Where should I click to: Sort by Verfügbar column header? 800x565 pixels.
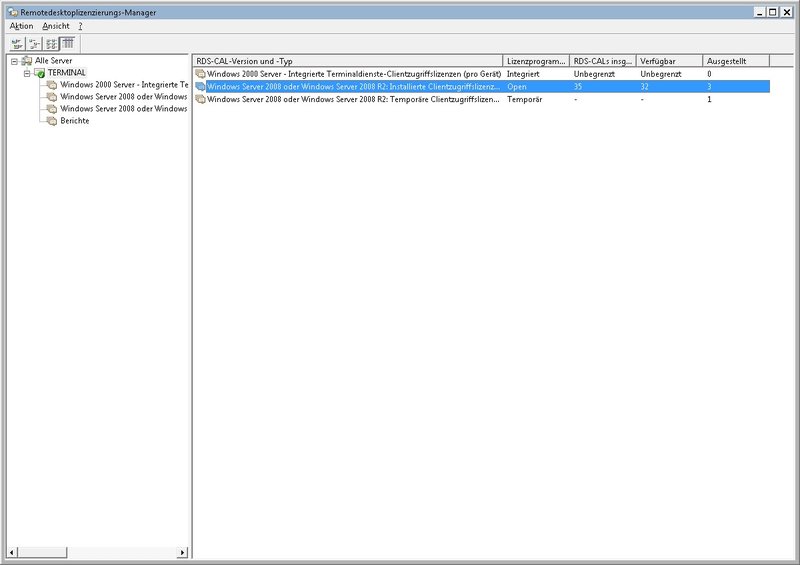[669, 61]
